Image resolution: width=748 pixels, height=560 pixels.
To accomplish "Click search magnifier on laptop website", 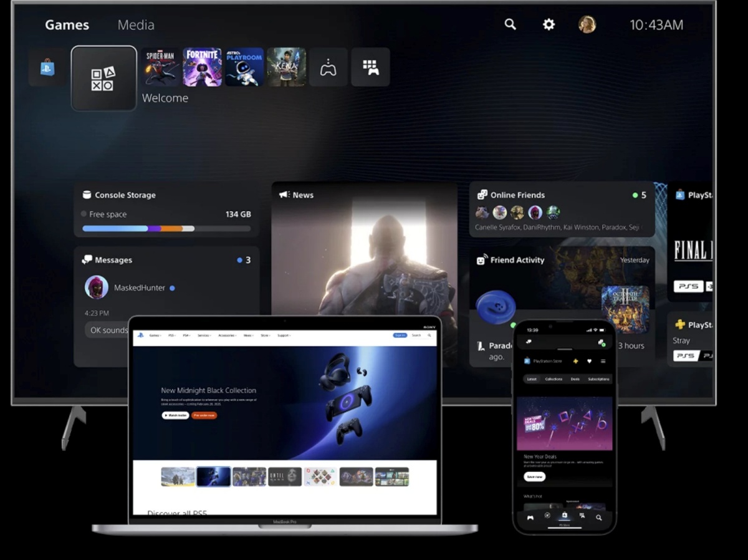I will 429,336.
